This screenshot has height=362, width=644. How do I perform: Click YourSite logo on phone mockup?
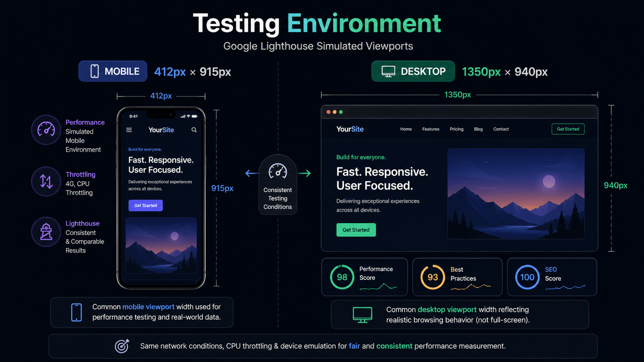161,130
